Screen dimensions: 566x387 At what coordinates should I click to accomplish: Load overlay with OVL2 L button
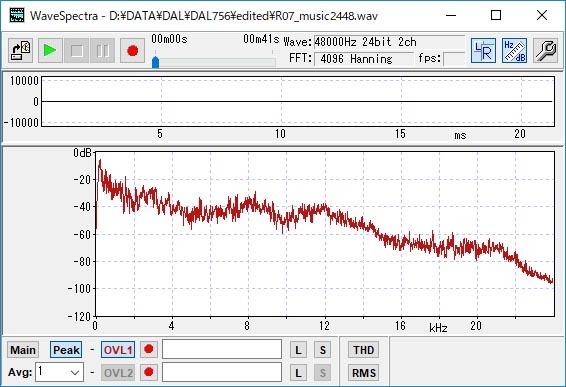298,373
